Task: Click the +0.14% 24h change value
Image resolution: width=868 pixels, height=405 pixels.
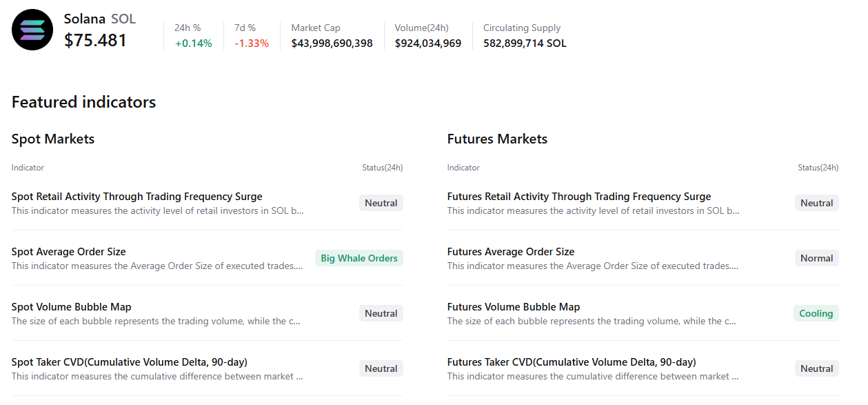Action: [x=193, y=43]
